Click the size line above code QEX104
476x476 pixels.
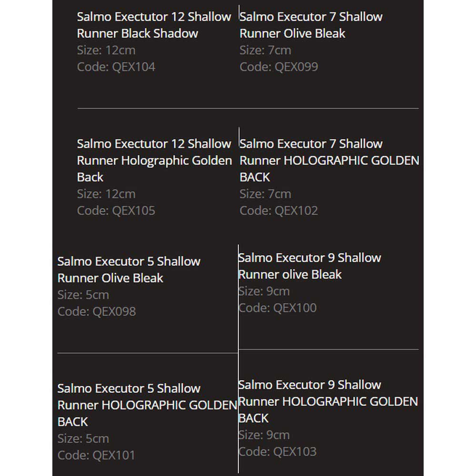point(106,50)
